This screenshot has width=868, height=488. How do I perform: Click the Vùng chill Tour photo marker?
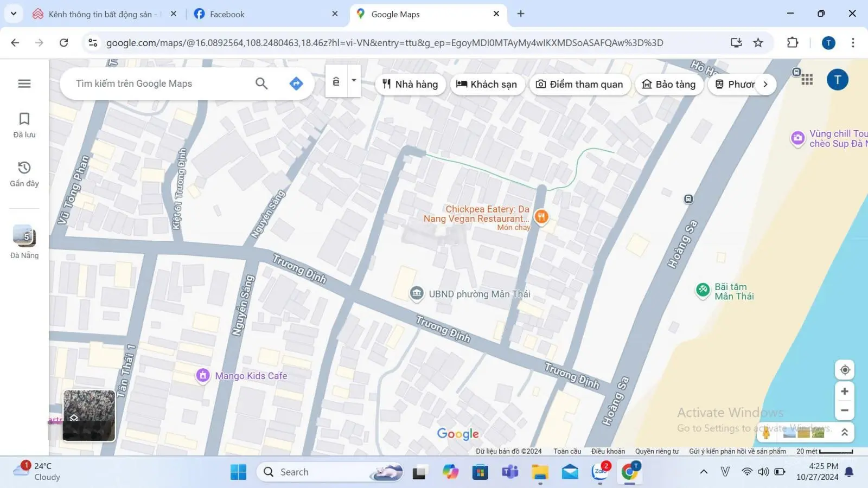(x=797, y=138)
